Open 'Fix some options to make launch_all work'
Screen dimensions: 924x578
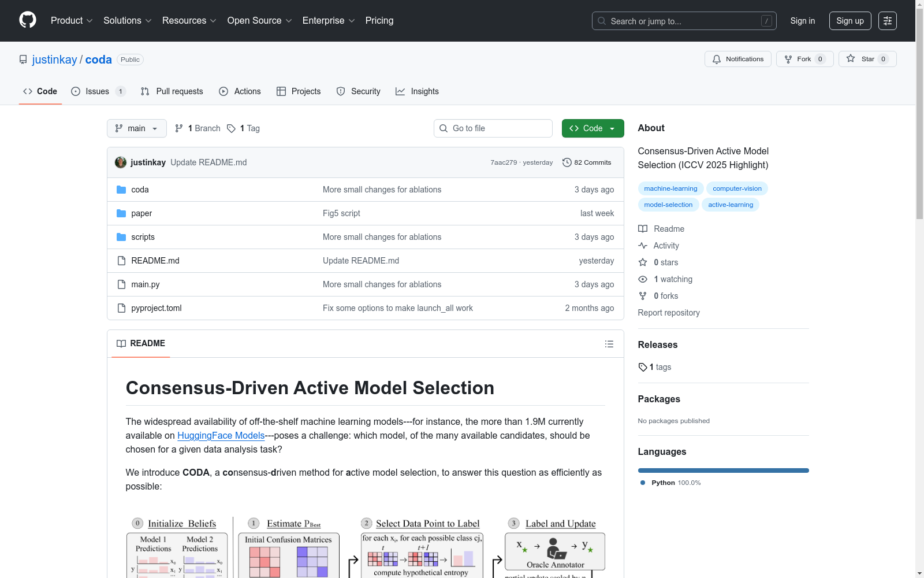click(x=398, y=308)
